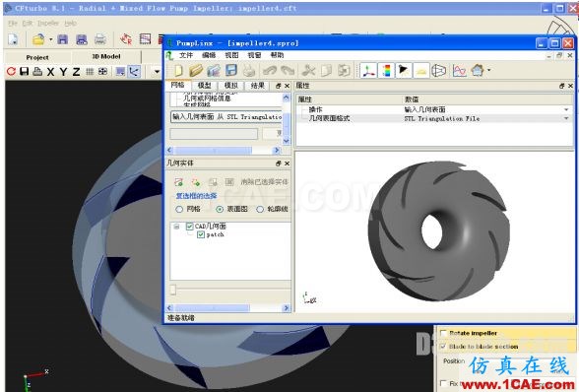Click the black arrow light icon in PumpLinx
579x392 pixels.
tap(404, 70)
